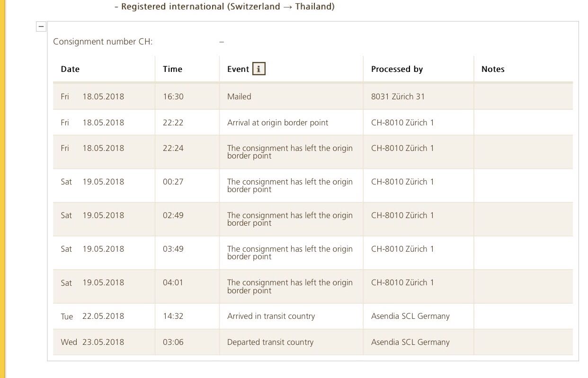The width and height of the screenshot is (588, 378).
Task: Click the Arrival at origin border point event
Action: (277, 123)
